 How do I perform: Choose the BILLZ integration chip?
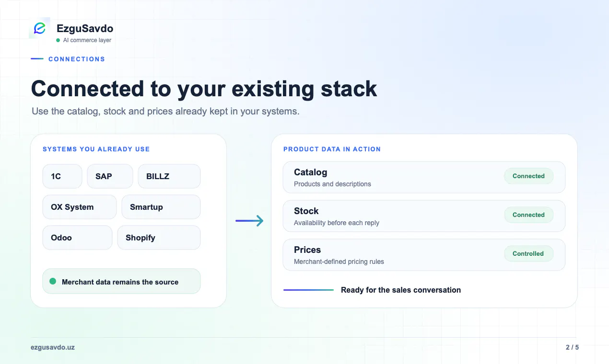pyautogui.click(x=169, y=176)
